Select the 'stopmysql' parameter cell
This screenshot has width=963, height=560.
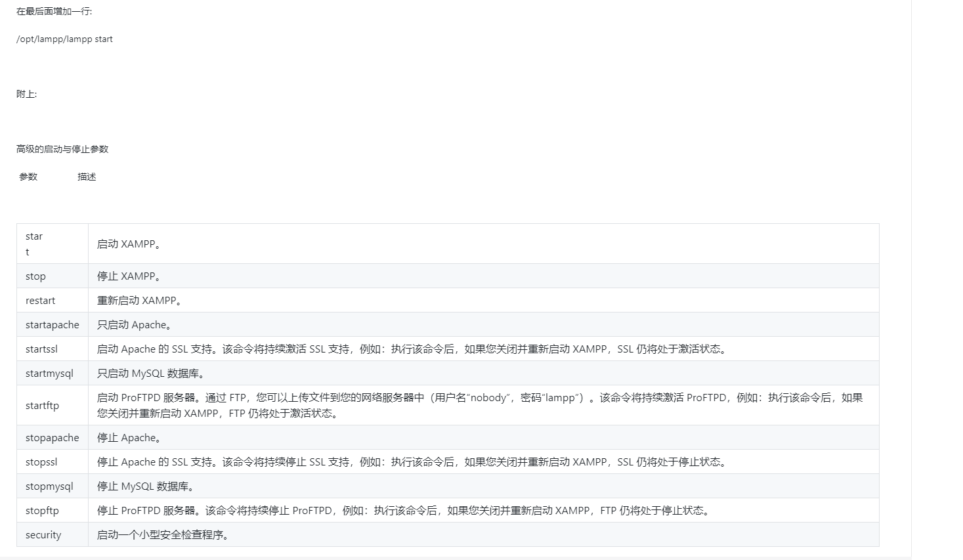click(x=53, y=486)
